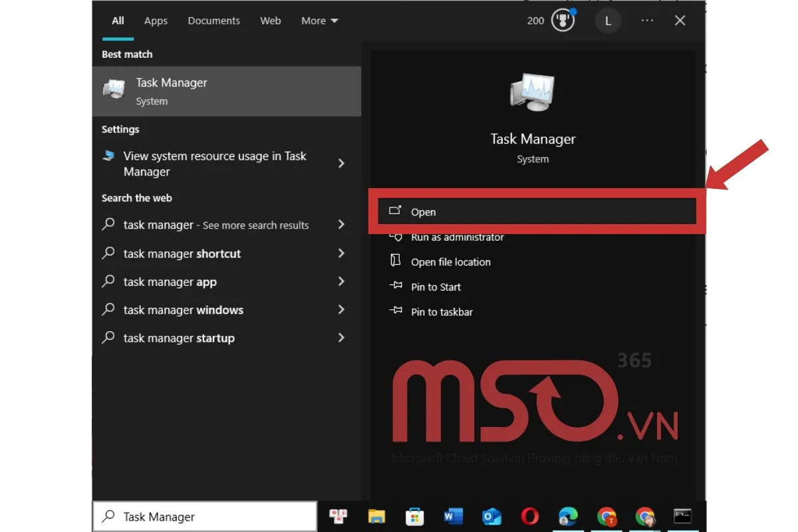The height and width of the screenshot is (532, 798).
Task: Switch to the Apps tab
Action: click(x=156, y=21)
